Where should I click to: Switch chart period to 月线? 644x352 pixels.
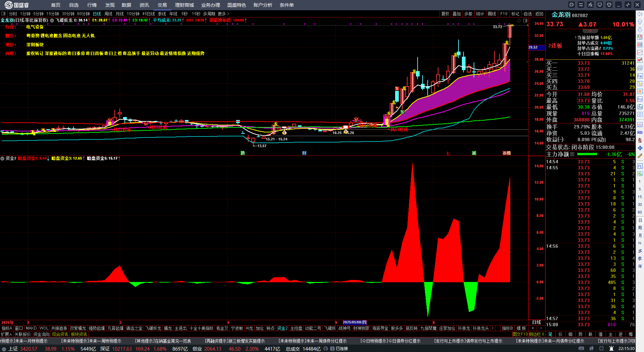(x=120, y=14)
